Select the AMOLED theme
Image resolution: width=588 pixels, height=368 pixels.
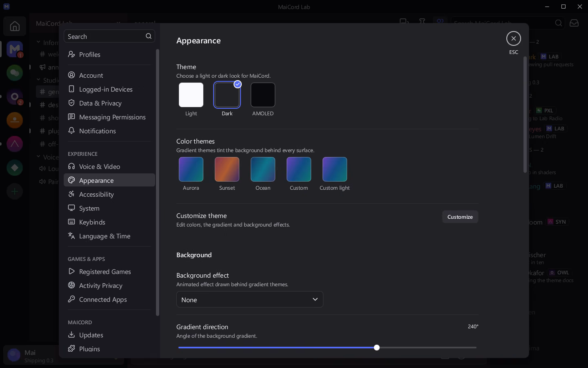click(x=263, y=95)
